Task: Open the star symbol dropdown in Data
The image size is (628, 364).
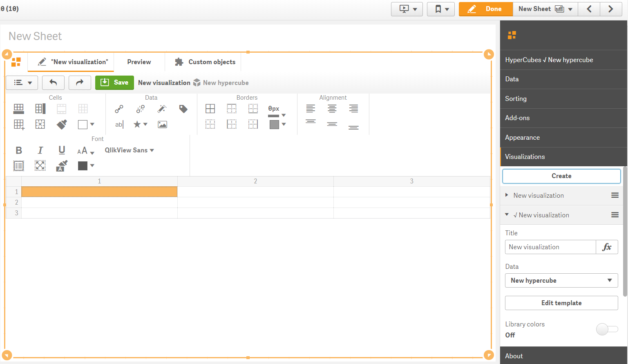Action: [141, 124]
